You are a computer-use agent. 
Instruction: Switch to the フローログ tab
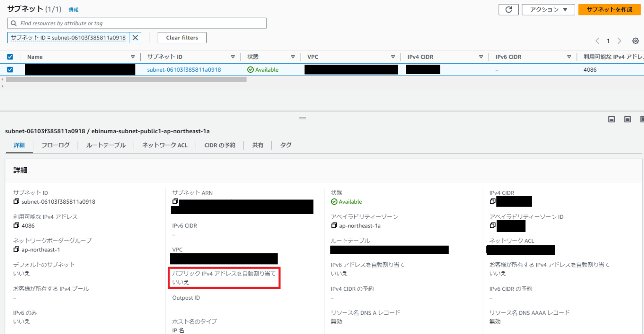click(x=55, y=145)
